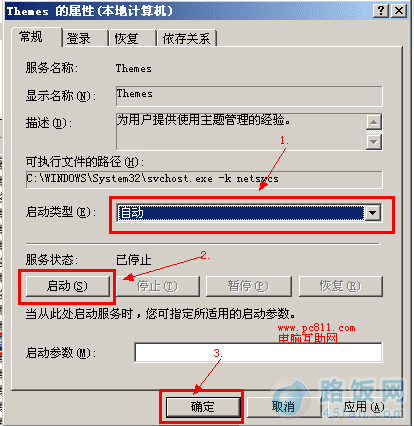414x426 pixels.
Task: Click the 自动 startup type combo box
Action: tap(249, 213)
